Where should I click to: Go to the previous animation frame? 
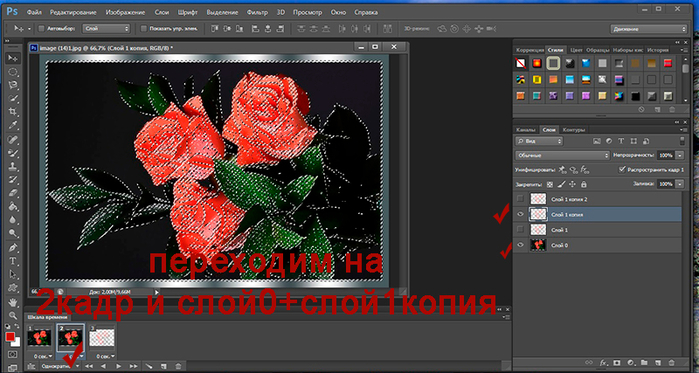tap(103, 366)
